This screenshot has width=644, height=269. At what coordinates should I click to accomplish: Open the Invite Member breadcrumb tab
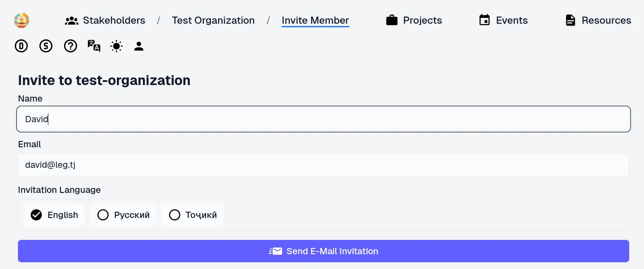click(x=315, y=21)
